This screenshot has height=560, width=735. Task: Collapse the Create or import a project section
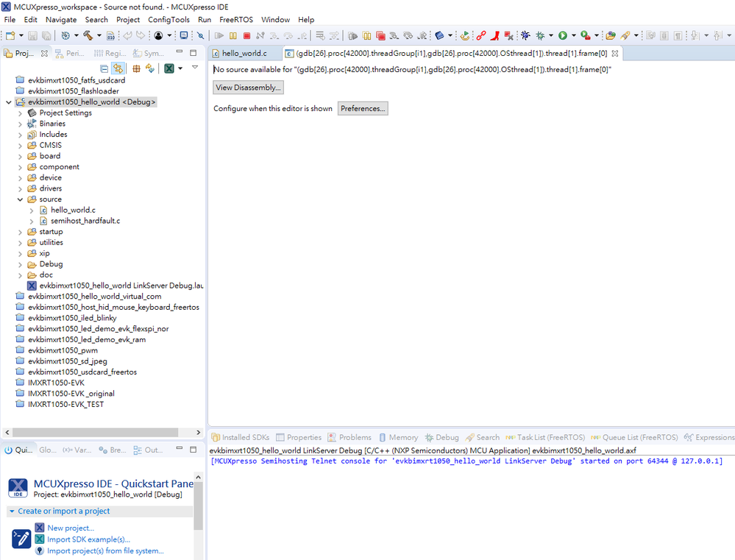click(13, 511)
